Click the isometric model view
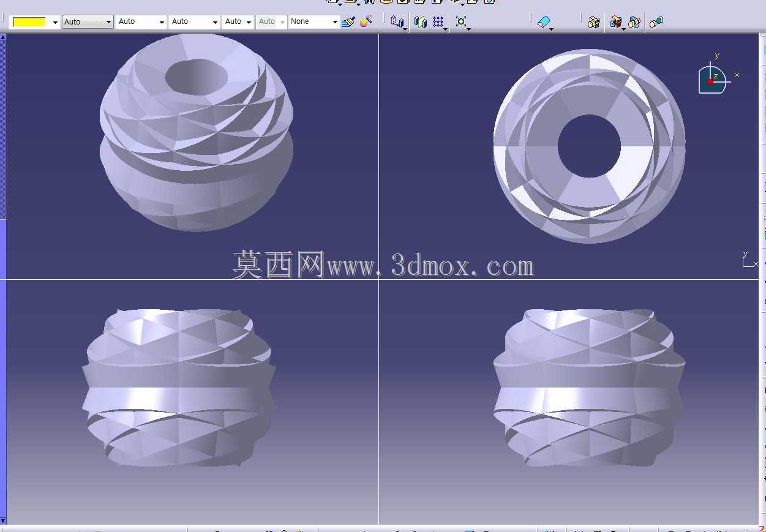This screenshot has height=532, width=766. (197, 132)
